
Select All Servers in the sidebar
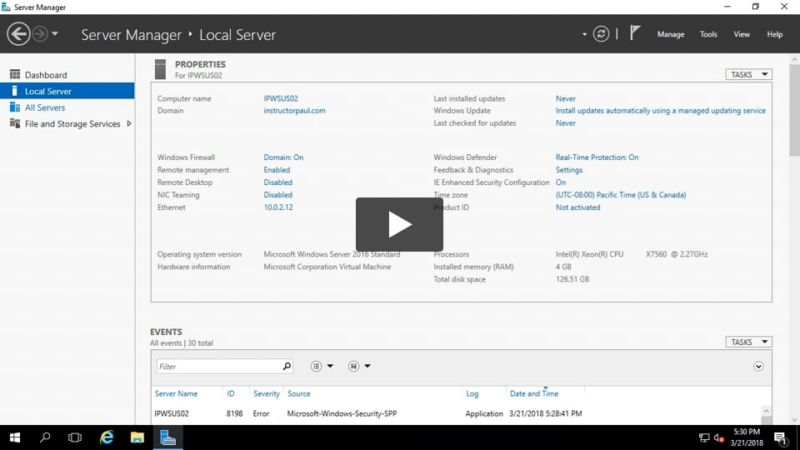tap(45, 107)
